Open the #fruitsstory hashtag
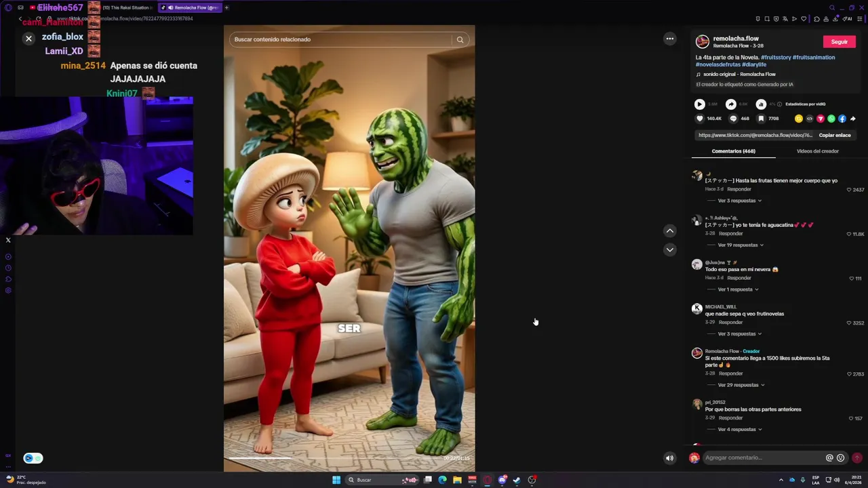The height and width of the screenshot is (488, 868). [776, 58]
